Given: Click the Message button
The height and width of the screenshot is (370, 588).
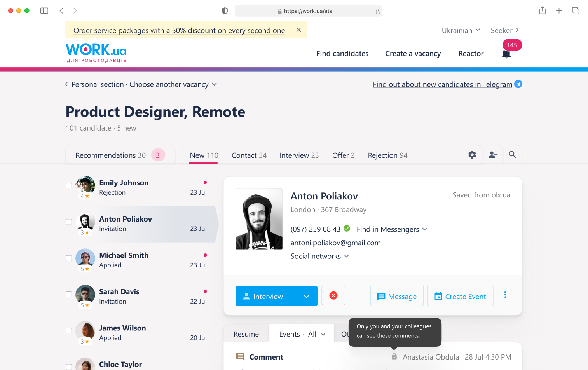Looking at the screenshot, I should (397, 296).
